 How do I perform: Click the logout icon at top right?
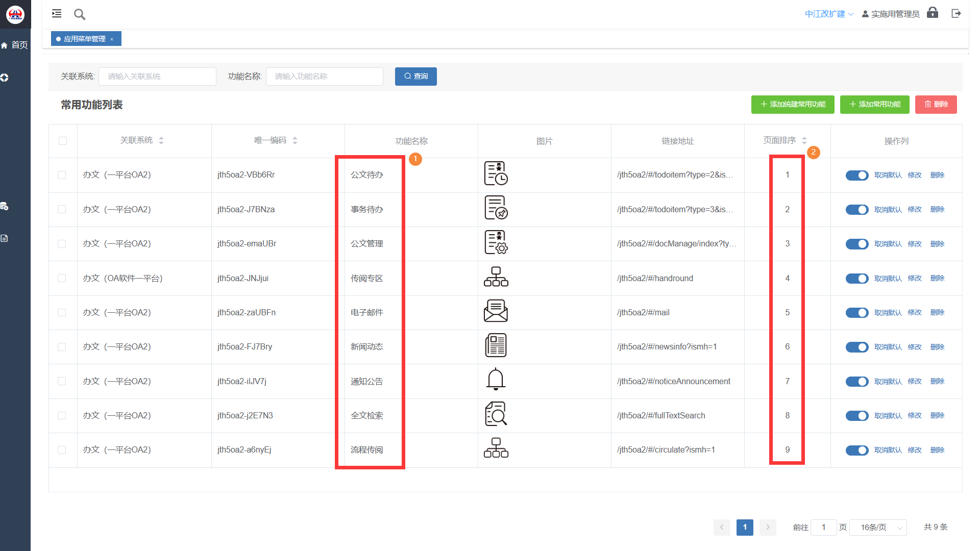[956, 14]
